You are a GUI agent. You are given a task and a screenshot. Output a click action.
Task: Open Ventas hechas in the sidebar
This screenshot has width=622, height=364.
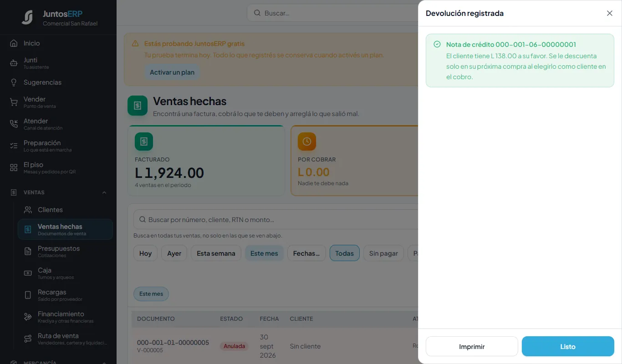(x=65, y=229)
